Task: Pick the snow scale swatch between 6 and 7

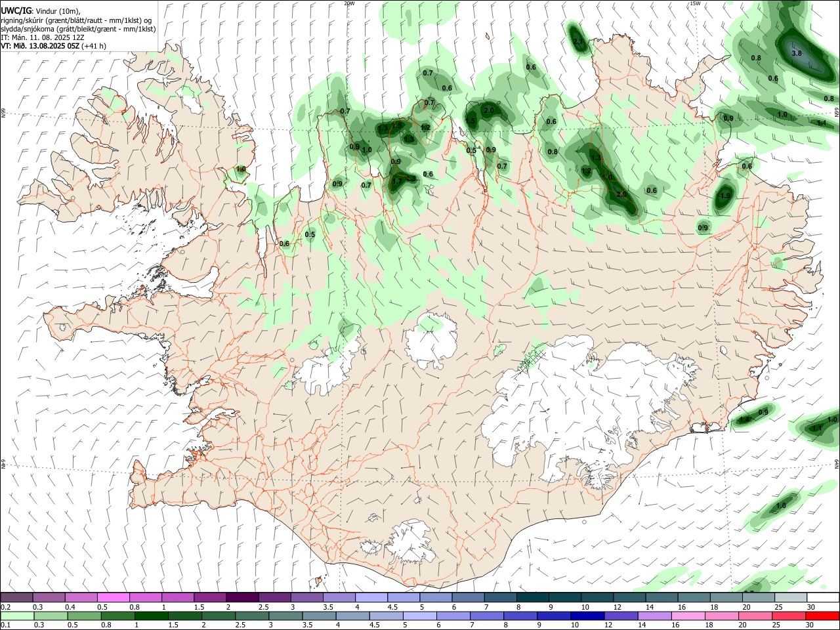Action: (468, 597)
